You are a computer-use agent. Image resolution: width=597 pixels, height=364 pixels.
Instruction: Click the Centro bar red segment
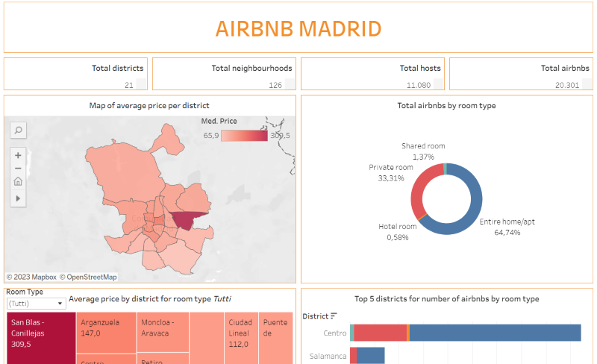(x=380, y=333)
